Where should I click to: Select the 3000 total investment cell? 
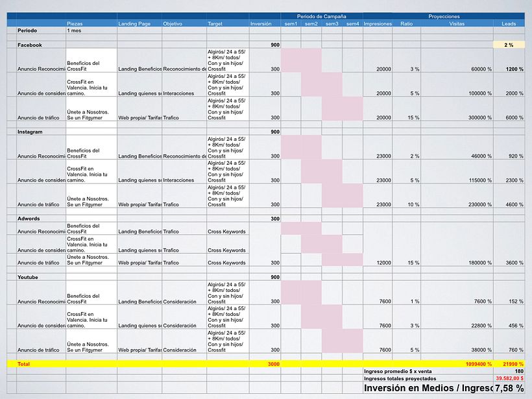coord(272,364)
